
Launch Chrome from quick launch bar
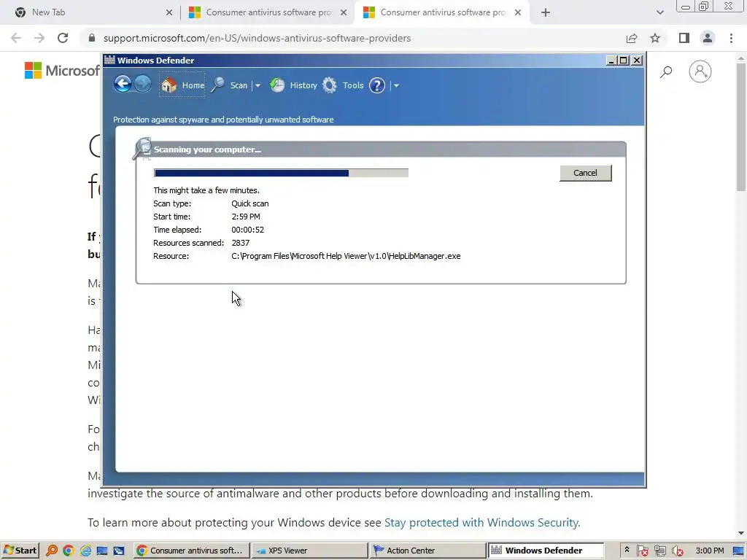[x=68, y=551]
